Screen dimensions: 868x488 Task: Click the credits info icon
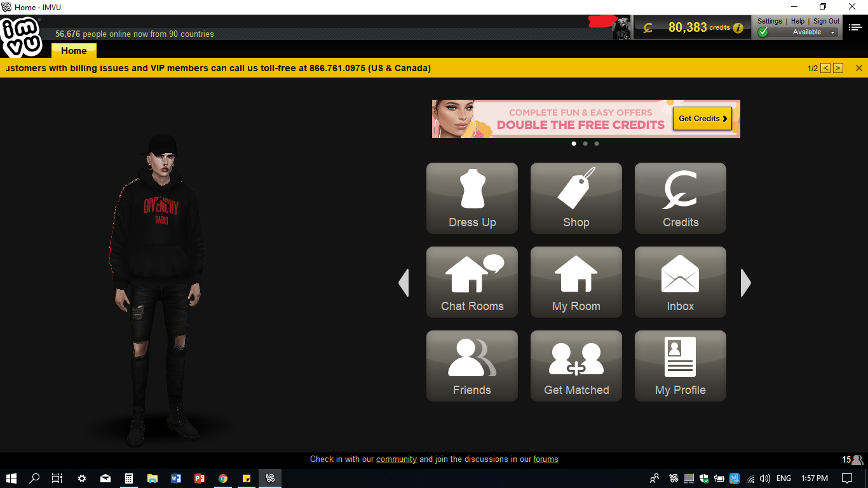[x=736, y=27]
